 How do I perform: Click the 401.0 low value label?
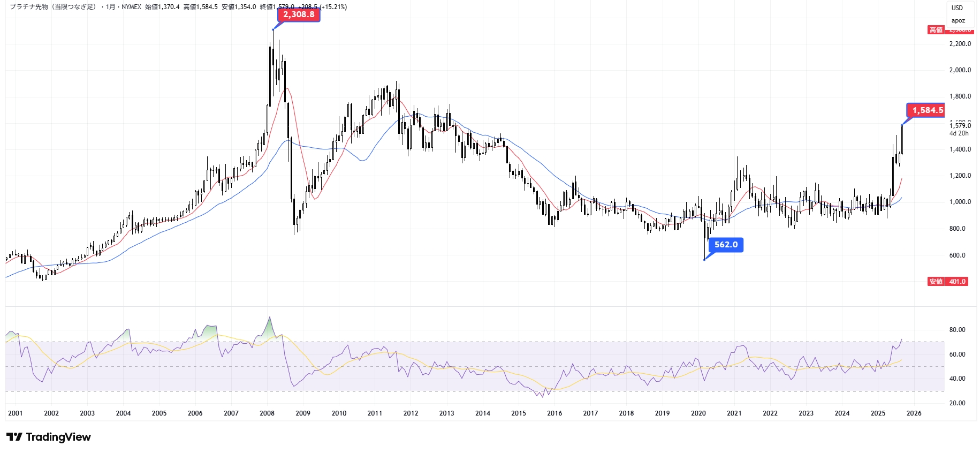958,282
